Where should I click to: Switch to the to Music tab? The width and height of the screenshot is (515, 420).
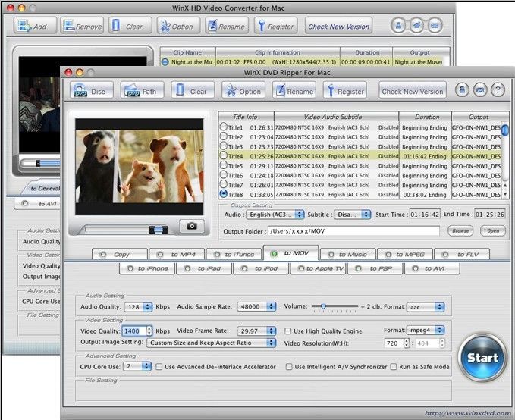[x=348, y=254]
